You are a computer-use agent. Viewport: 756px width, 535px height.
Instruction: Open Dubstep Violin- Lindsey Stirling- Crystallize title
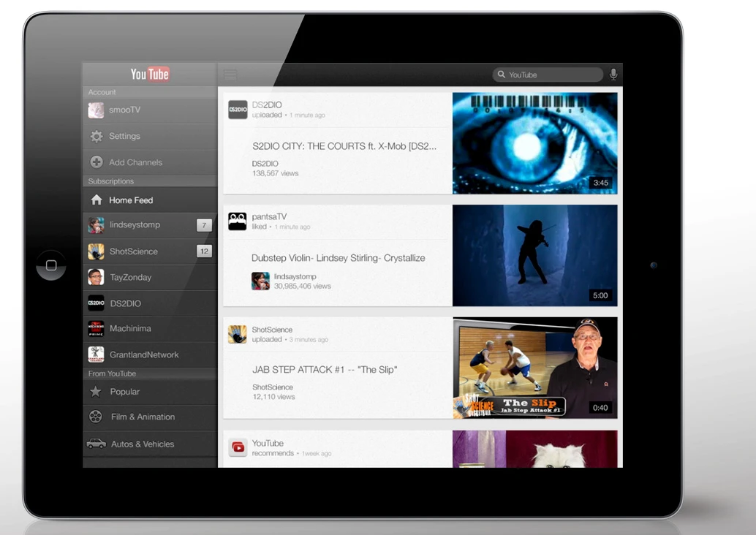[x=338, y=258]
